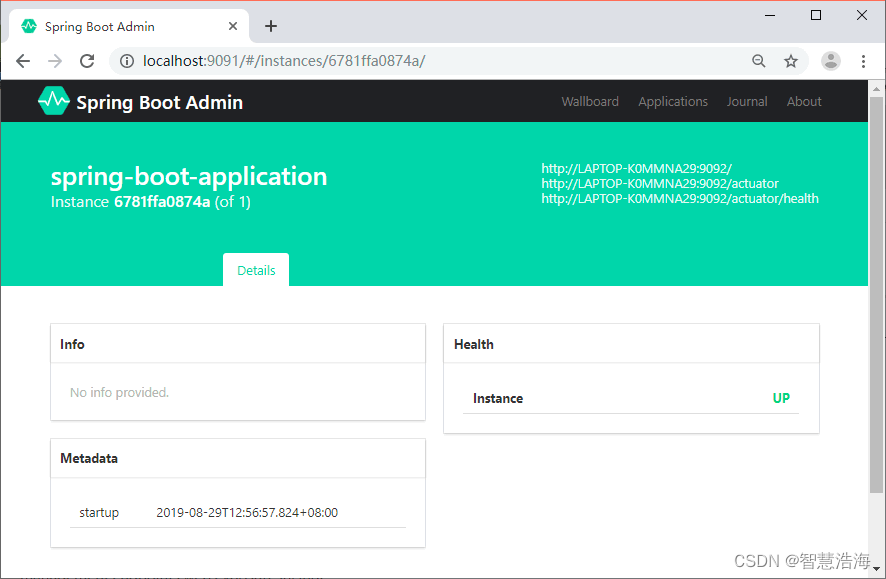
Task: Click the UP health status indicator
Action: 781,398
